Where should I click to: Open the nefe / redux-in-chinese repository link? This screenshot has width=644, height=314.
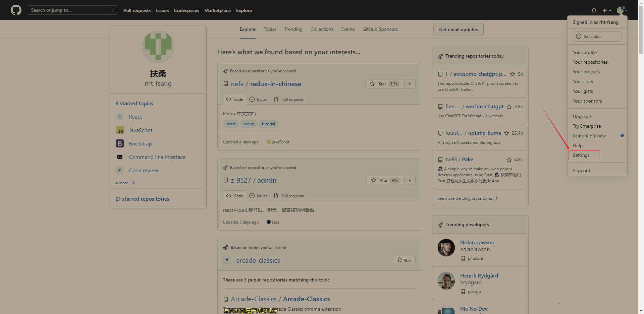click(x=266, y=84)
